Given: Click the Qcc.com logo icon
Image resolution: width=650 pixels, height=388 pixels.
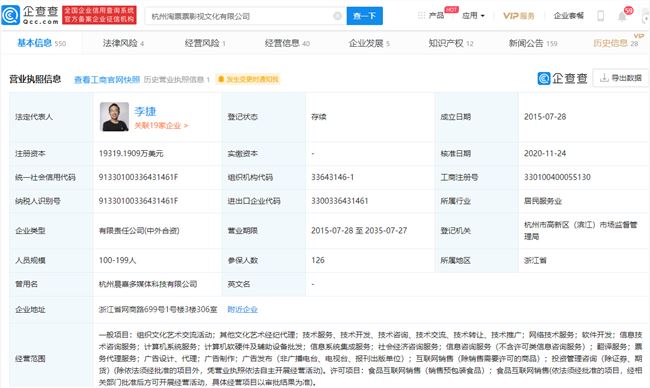Looking at the screenshot, I should (x=10, y=15).
